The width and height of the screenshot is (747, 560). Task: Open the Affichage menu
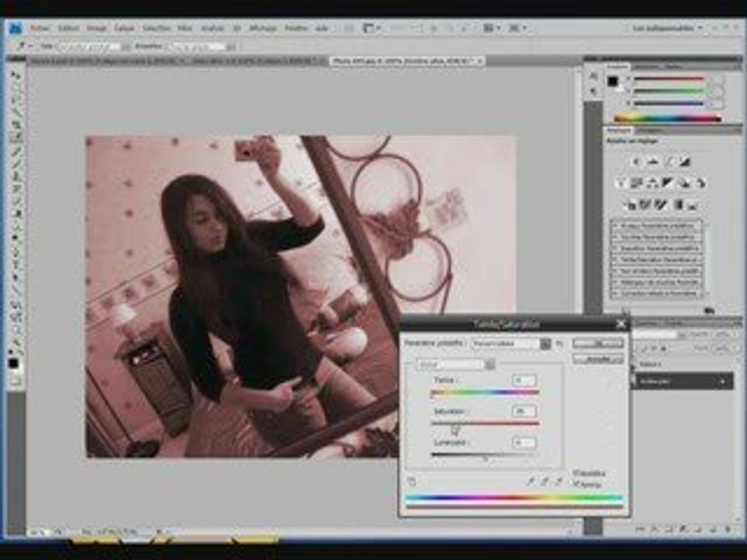click(262, 28)
